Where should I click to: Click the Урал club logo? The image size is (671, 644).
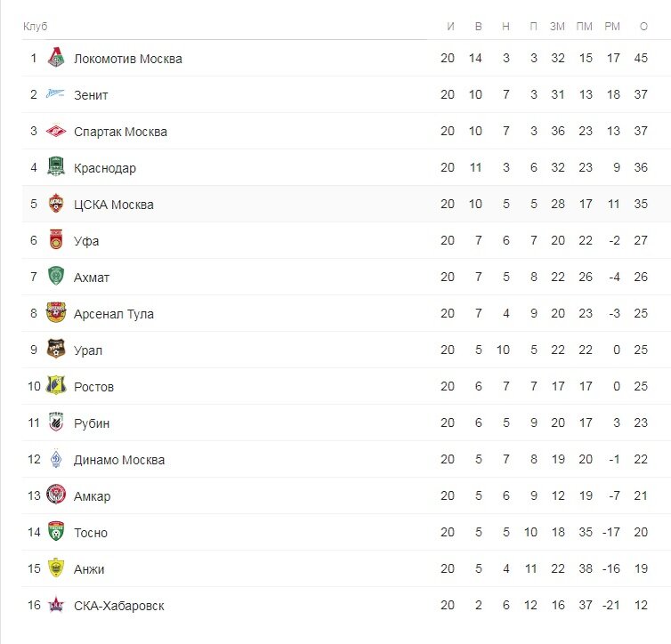tap(56, 349)
